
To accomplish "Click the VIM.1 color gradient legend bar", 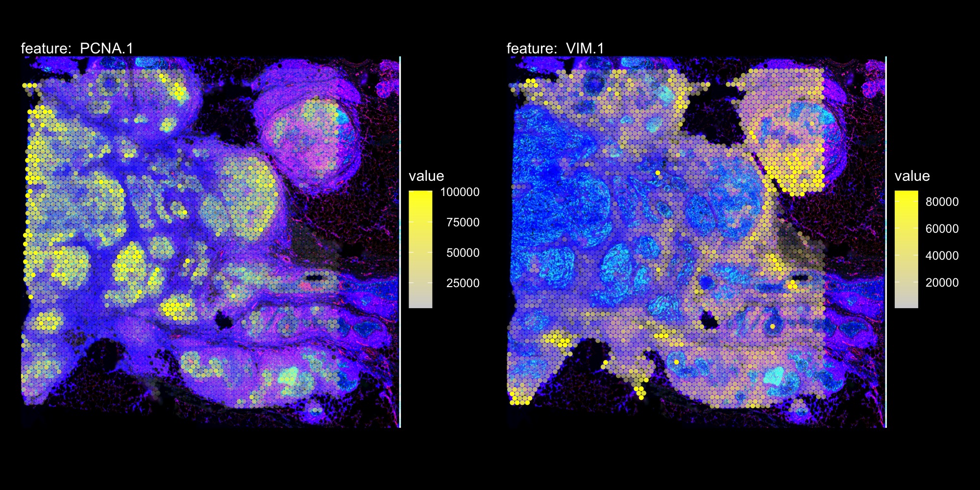I will (x=906, y=249).
